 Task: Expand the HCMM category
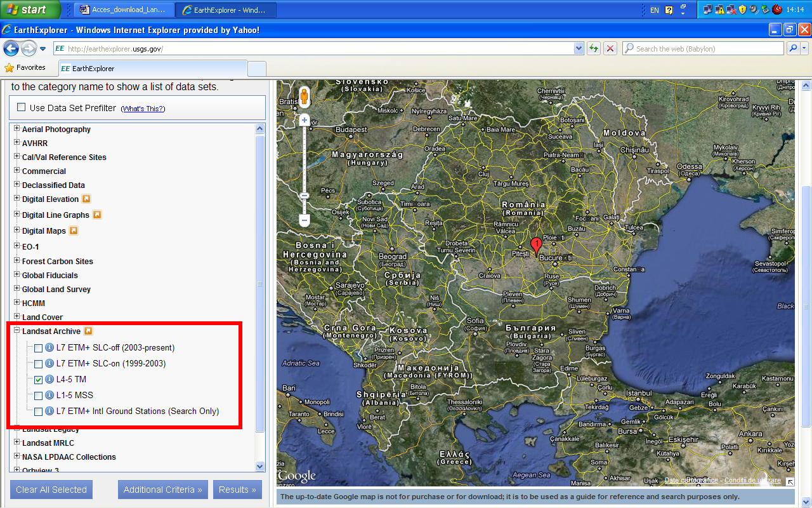17,303
